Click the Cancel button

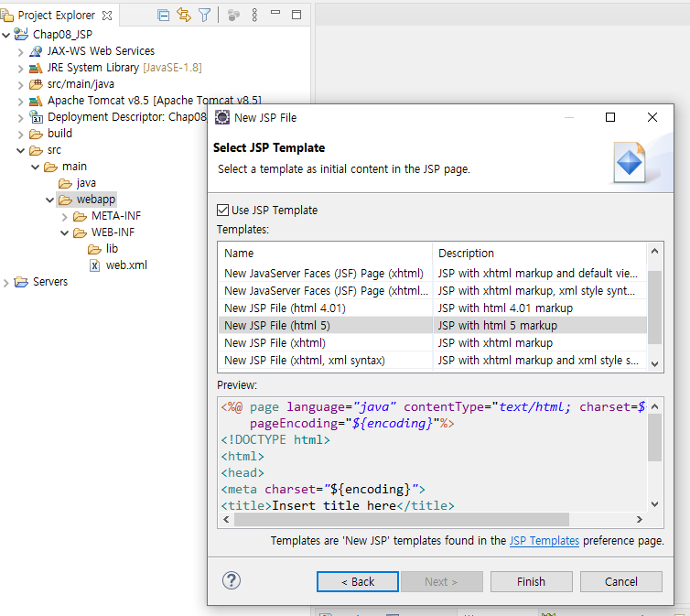(621, 582)
